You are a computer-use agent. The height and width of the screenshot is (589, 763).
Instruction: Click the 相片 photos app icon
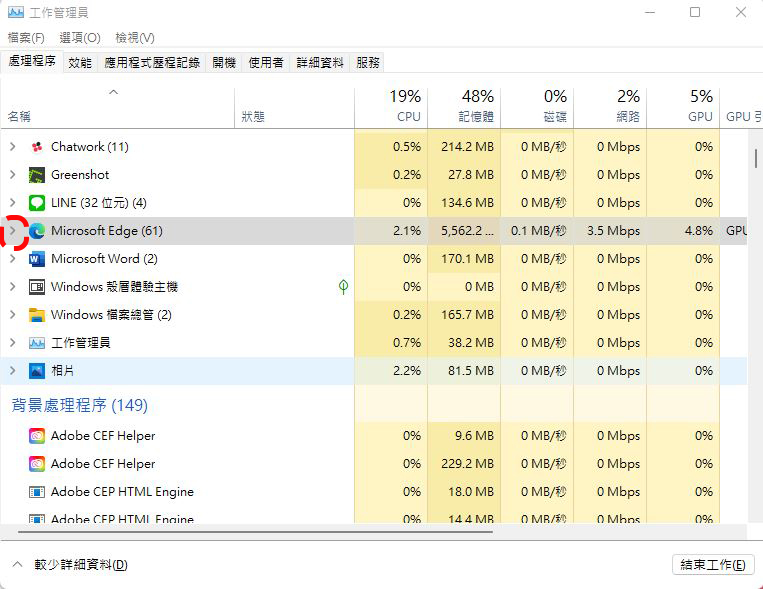(x=37, y=371)
